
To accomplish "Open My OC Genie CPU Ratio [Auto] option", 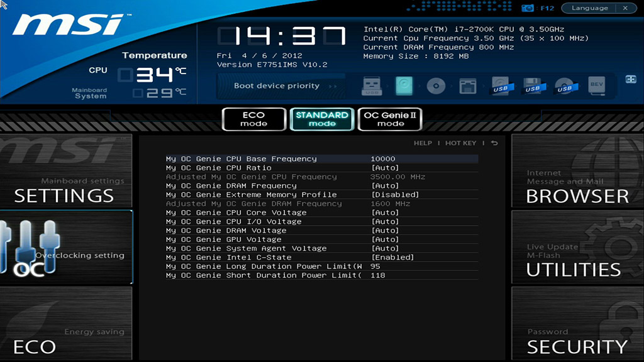I will coord(386,168).
